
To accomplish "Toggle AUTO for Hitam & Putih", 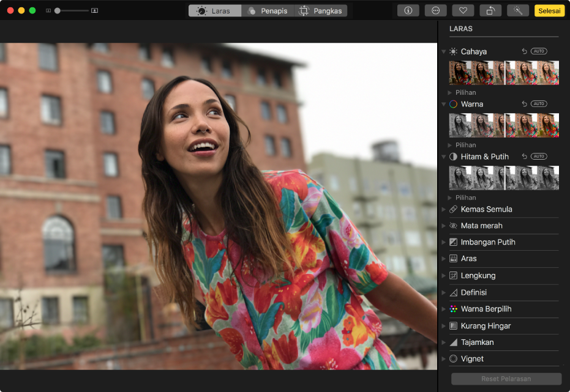I will click(539, 157).
